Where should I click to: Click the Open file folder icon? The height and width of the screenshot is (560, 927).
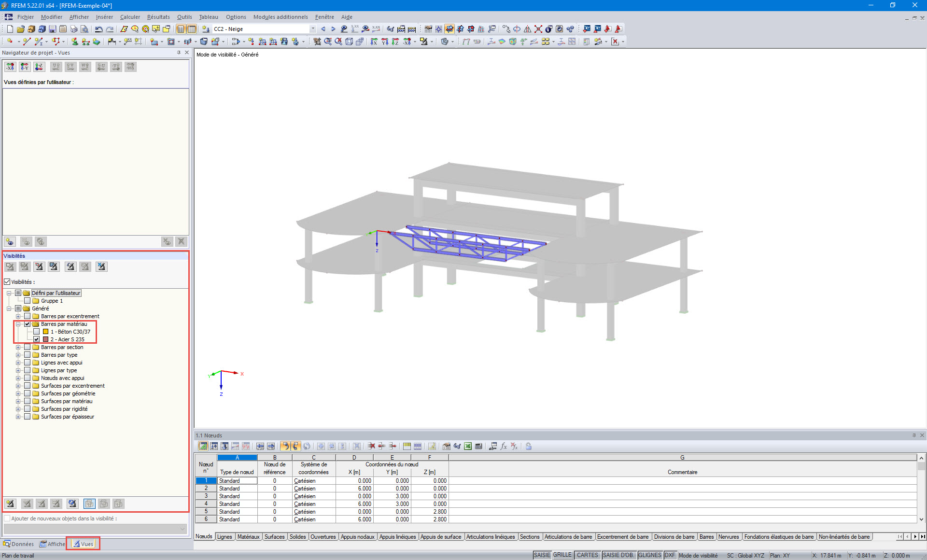(x=20, y=29)
